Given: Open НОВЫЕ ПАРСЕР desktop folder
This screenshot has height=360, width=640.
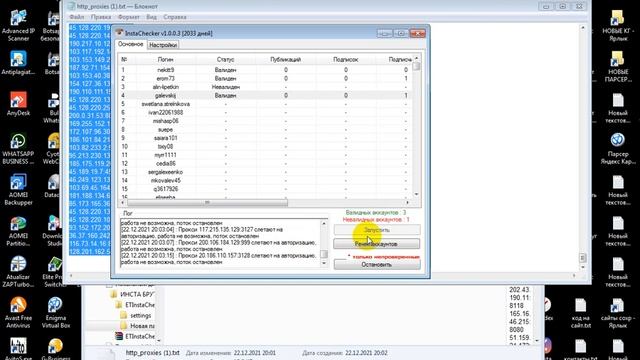Looking at the screenshot, I should coord(618,67).
